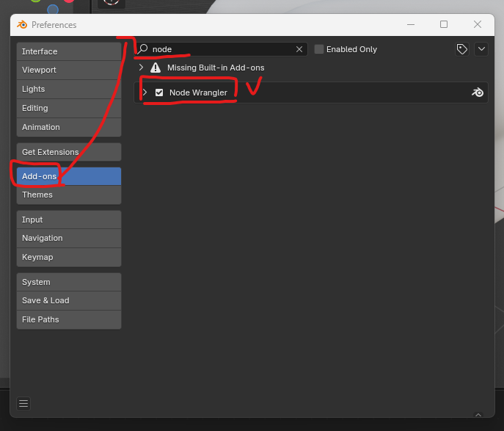Viewport: 504px width, 431px height.
Task: Switch to File Paths section
Action: coord(69,319)
